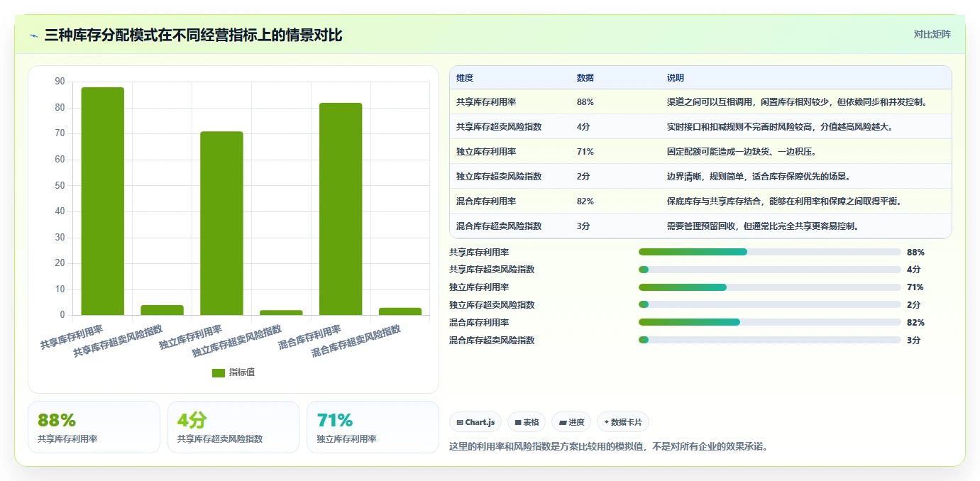Click the 表格 tag chip

[527, 422]
